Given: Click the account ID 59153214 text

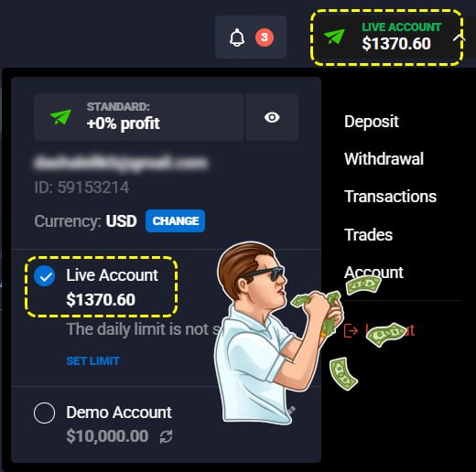Looking at the screenshot, I should point(81,188).
